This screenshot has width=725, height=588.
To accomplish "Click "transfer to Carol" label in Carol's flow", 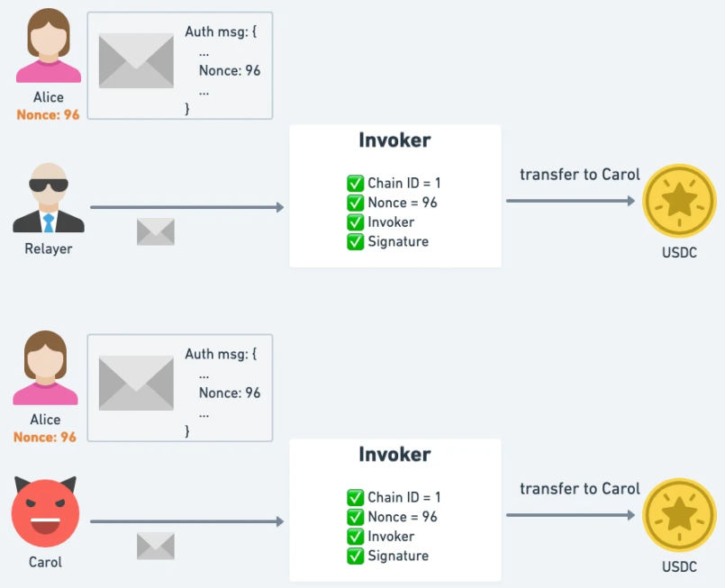I will pos(580,489).
